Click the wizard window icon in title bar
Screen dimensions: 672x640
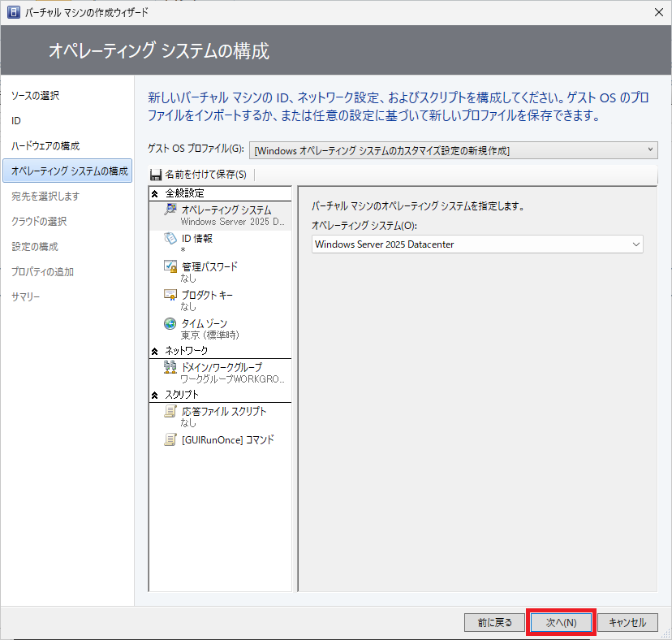coord(13,12)
